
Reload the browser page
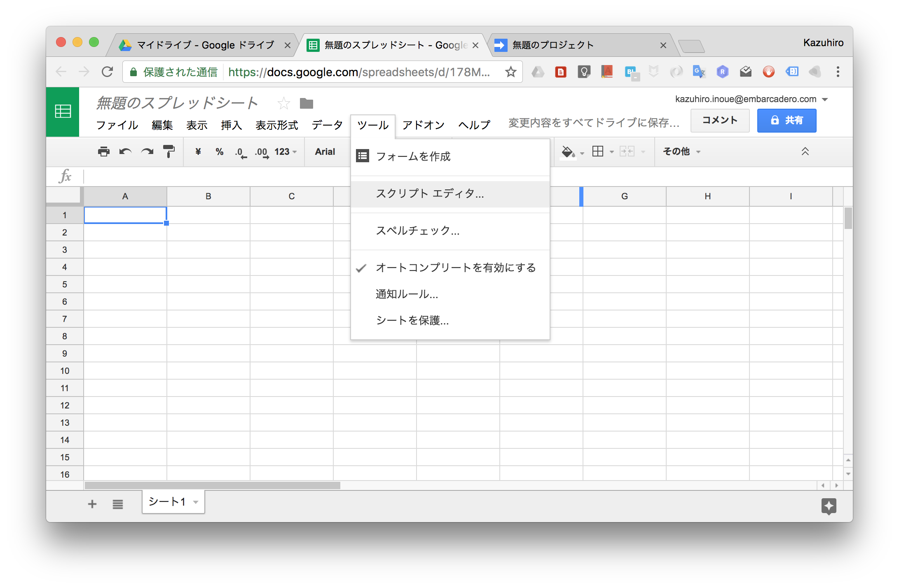107,72
